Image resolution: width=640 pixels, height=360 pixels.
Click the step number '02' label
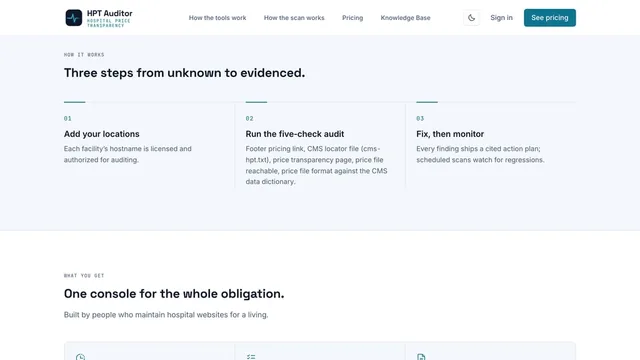click(249, 118)
